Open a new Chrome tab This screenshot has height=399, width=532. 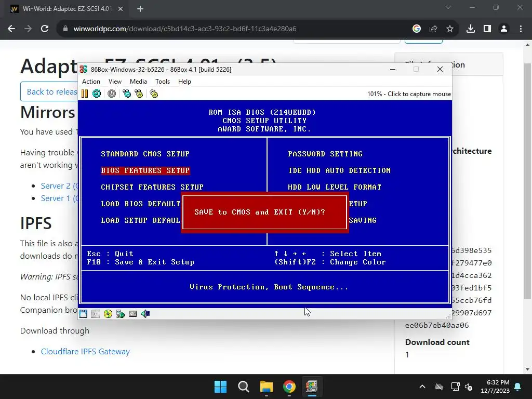pyautogui.click(x=140, y=9)
